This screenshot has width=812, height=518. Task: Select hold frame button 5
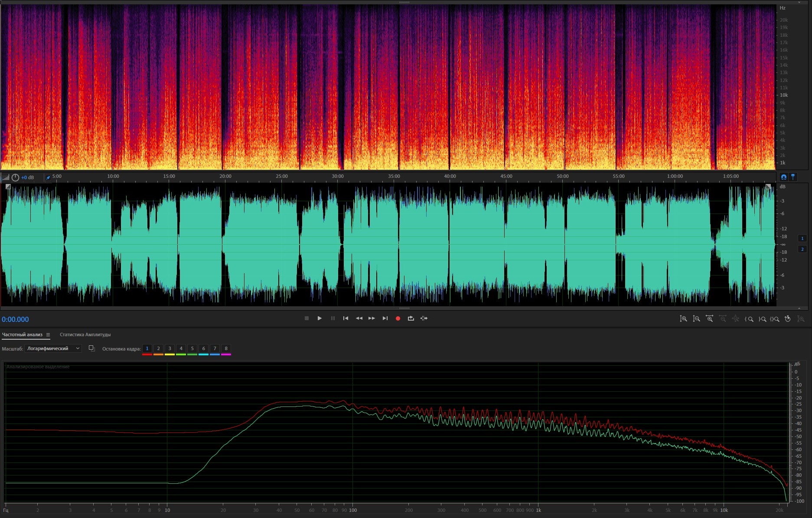tap(192, 348)
